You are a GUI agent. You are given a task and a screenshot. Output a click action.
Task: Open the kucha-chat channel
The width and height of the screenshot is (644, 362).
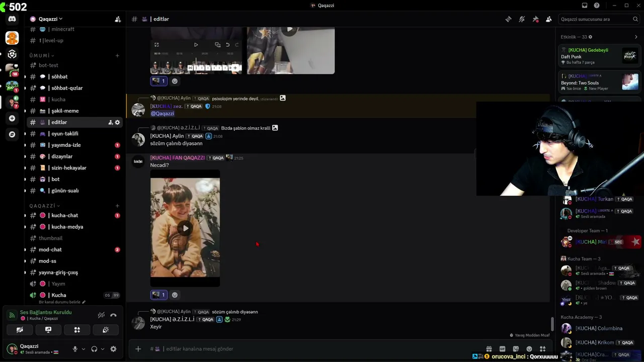tap(74, 215)
